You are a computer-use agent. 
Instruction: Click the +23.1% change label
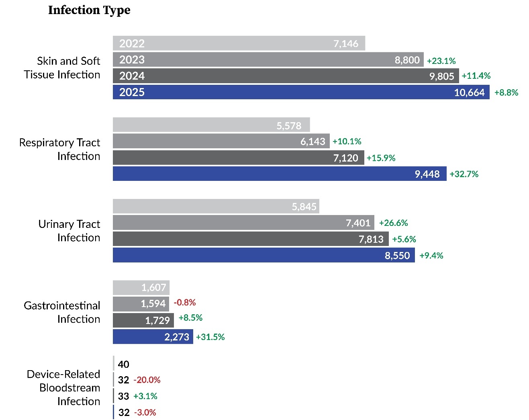(x=441, y=61)
